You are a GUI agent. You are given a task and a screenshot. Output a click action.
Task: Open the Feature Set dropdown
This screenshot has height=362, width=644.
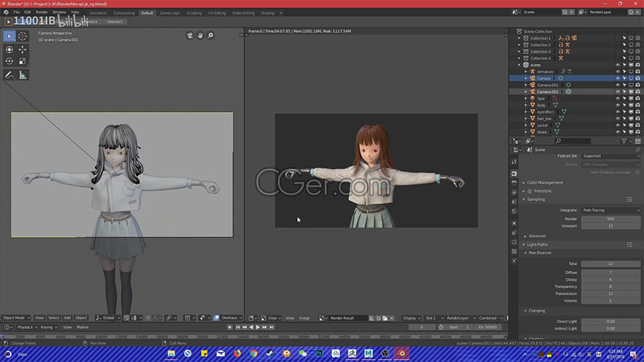(611, 156)
